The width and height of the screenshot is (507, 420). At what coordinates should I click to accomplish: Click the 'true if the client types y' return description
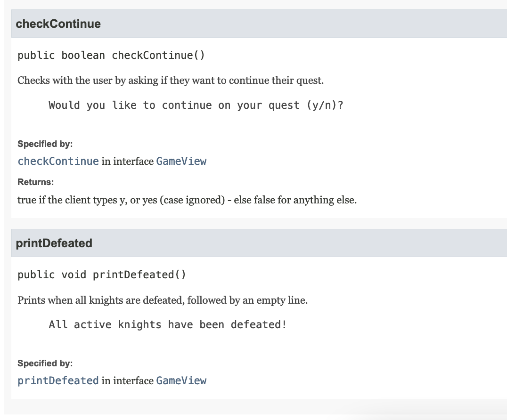[187, 200]
